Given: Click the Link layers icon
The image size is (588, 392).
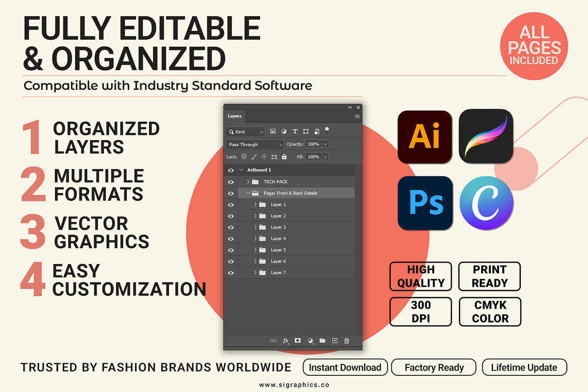Looking at the screenshot, I should pyautogui.click(x=273, y=341).
